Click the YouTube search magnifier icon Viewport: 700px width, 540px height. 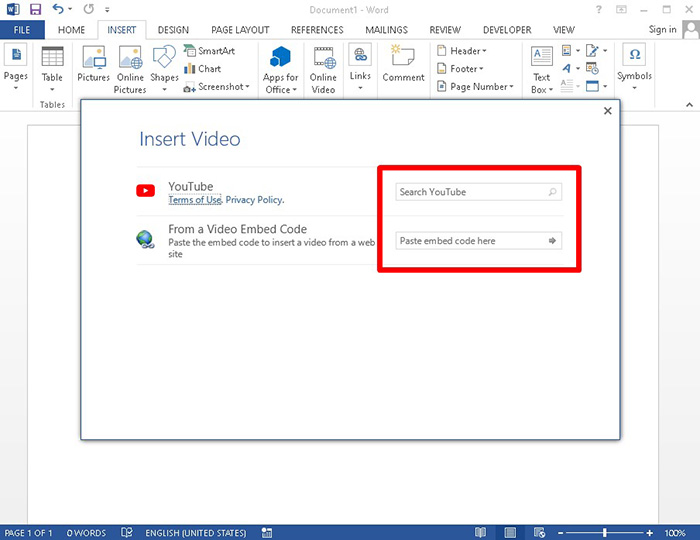[552, 192]
